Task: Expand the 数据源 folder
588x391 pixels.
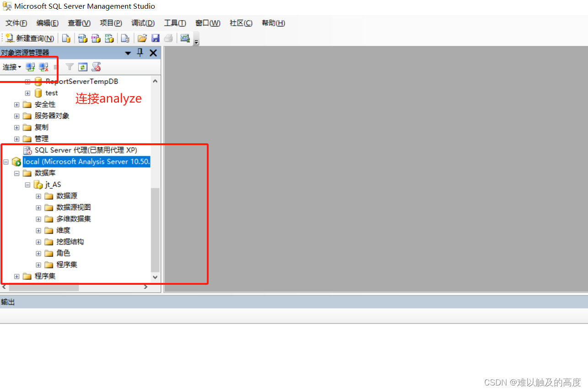Action: coord(38,196)
